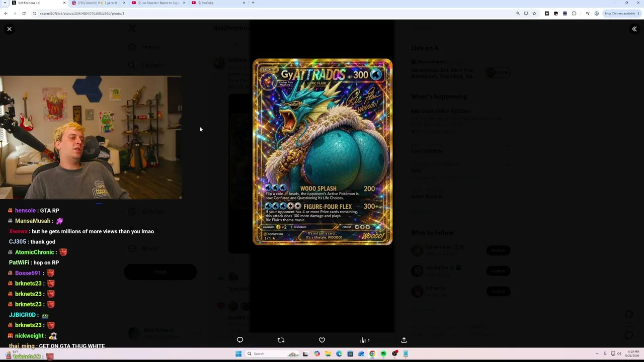The height and width of the screenshot is (362, 644).
Task: Click the install app icon in address bar
Action: tap(526, 14)
